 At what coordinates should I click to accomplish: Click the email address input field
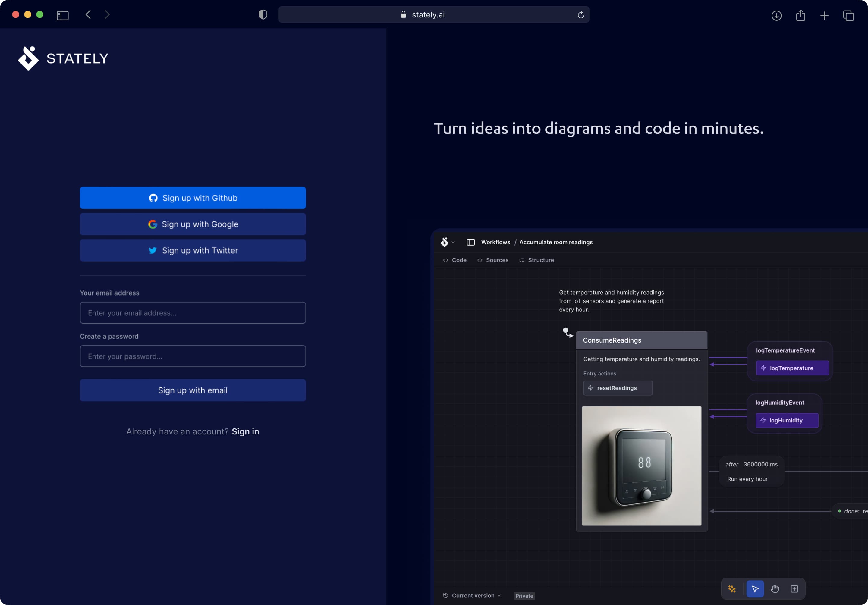pos(193,312)
